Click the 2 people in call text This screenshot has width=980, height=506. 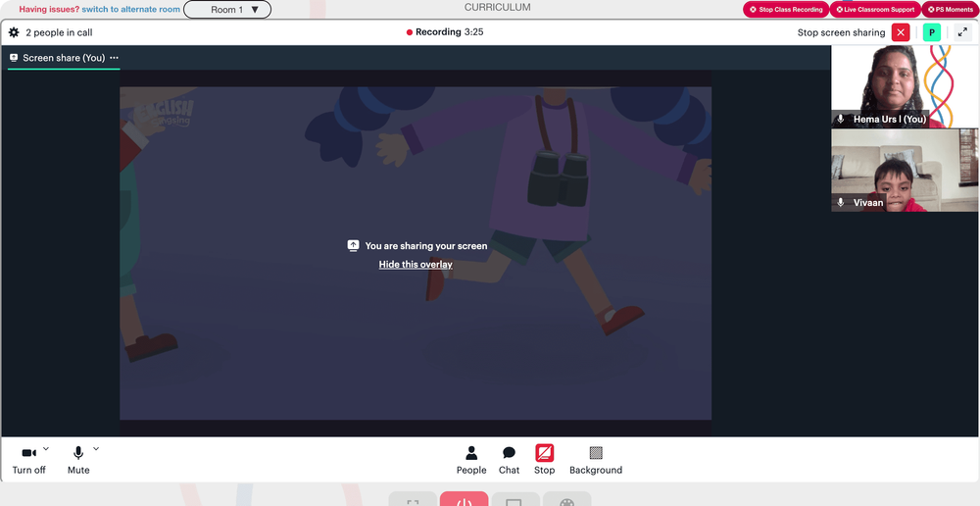pos(59,32)
